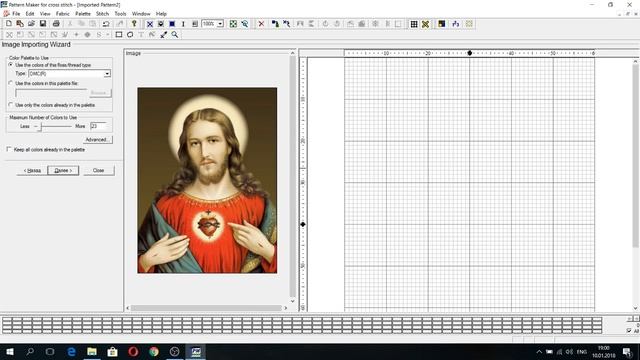Open the Windows Start menu
The height and width of the screenshot is (360, 640).
coord(9,351)
